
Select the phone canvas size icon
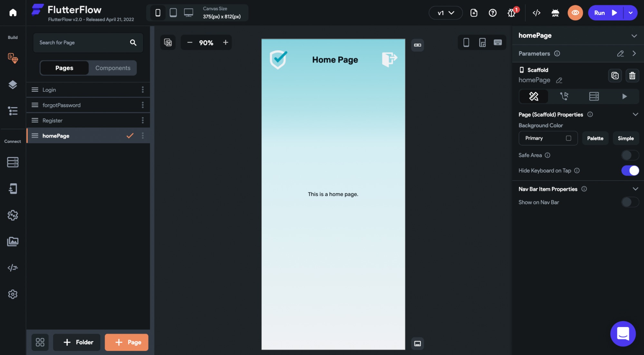pos(158,13)
